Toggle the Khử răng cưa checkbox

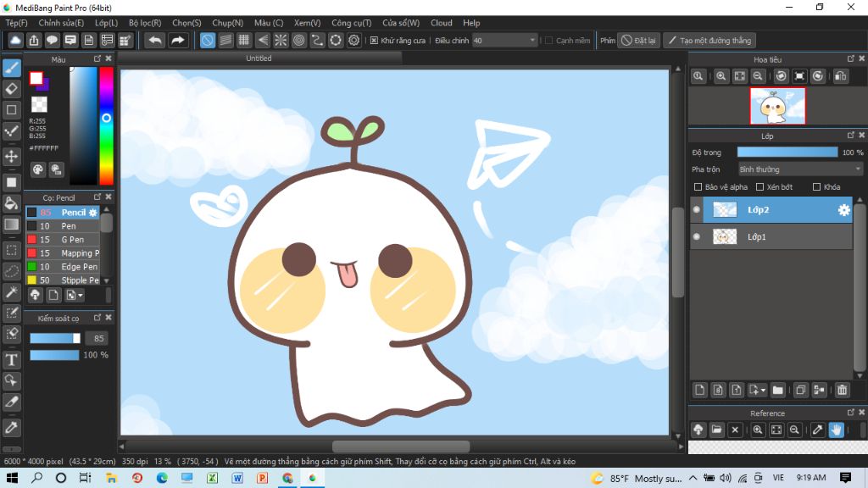click(374, 41)
